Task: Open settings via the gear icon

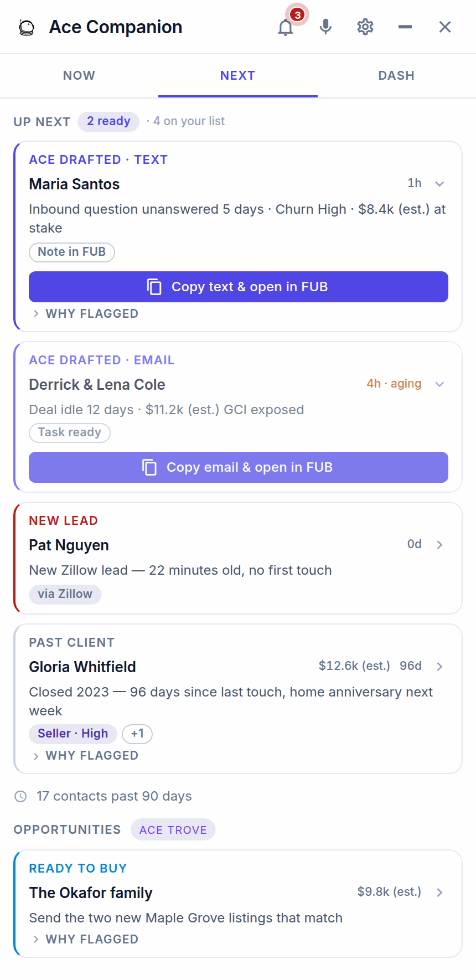Action: tap(365, 27)
